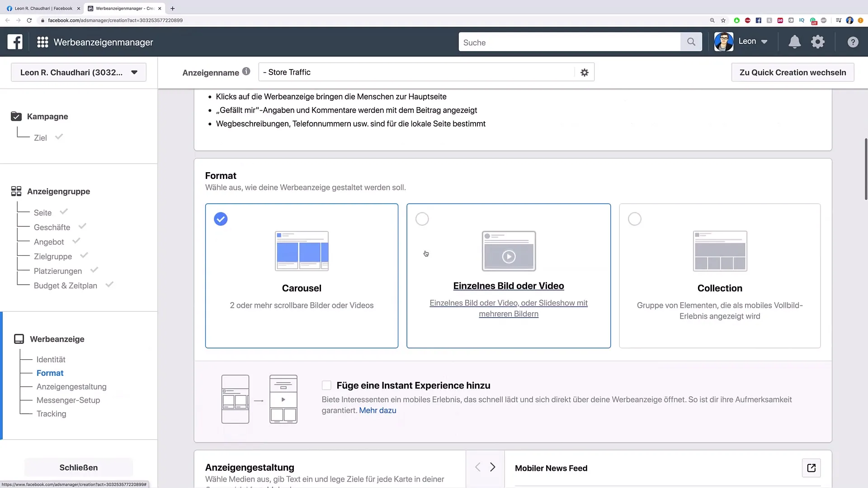Click the Facebook home icon
This screenshot has height=488, width=868.
pyautogui.click(x=14, y=42)
